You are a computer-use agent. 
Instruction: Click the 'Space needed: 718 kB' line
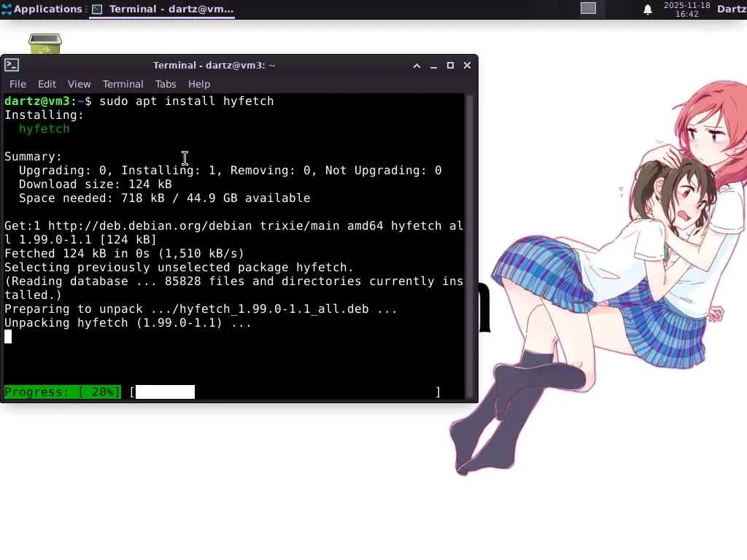pyautogui.click(x=164, y=198)
